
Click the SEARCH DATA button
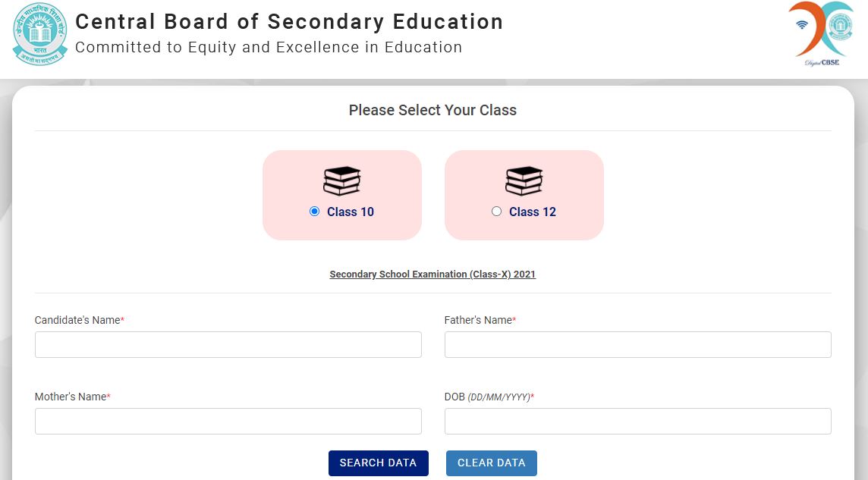pyautogui.click(x=378, y=463)
